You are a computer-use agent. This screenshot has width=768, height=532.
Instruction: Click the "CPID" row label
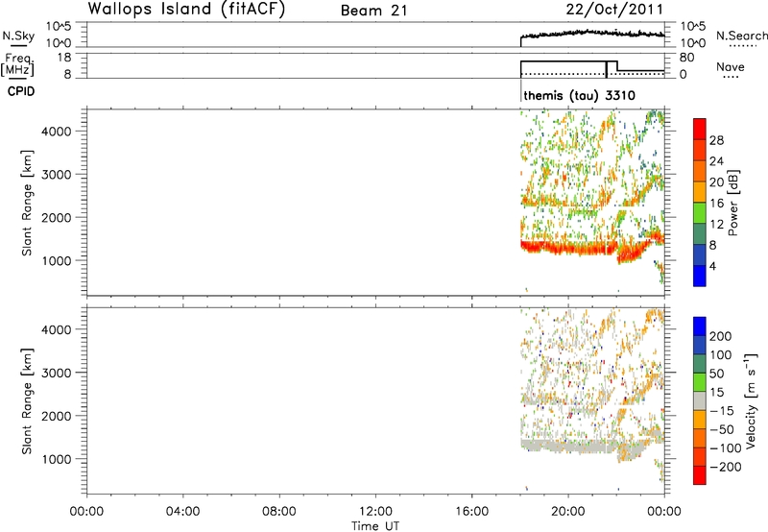click(21, 91)
